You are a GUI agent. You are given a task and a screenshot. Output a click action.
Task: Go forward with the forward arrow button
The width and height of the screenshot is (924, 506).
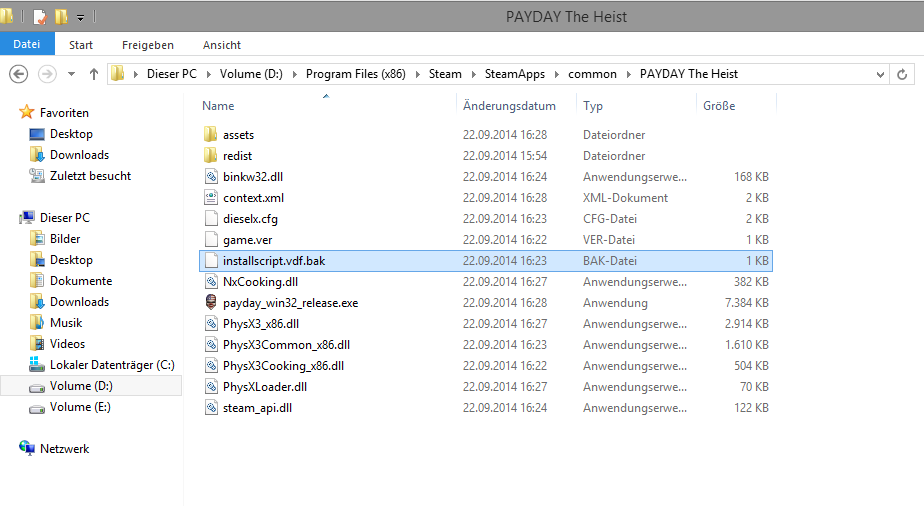coord(47,74)
